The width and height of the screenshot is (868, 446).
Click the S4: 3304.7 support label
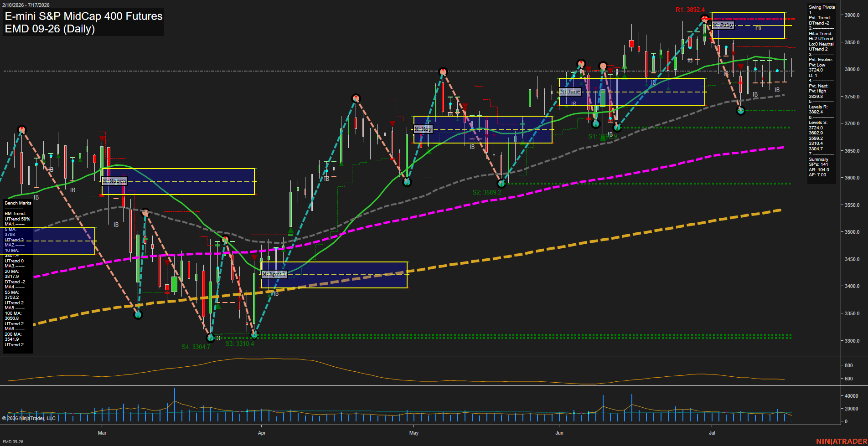point(196,347)
